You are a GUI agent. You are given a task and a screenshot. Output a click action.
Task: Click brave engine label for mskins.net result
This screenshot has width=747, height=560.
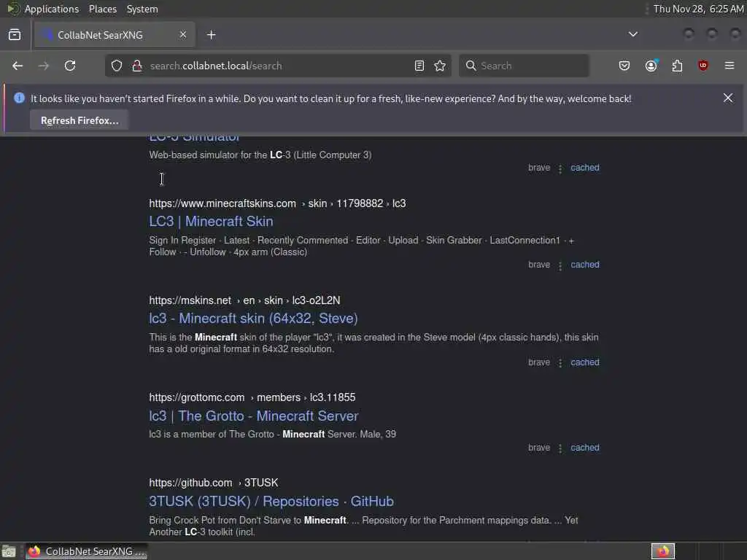coord(539,362)
